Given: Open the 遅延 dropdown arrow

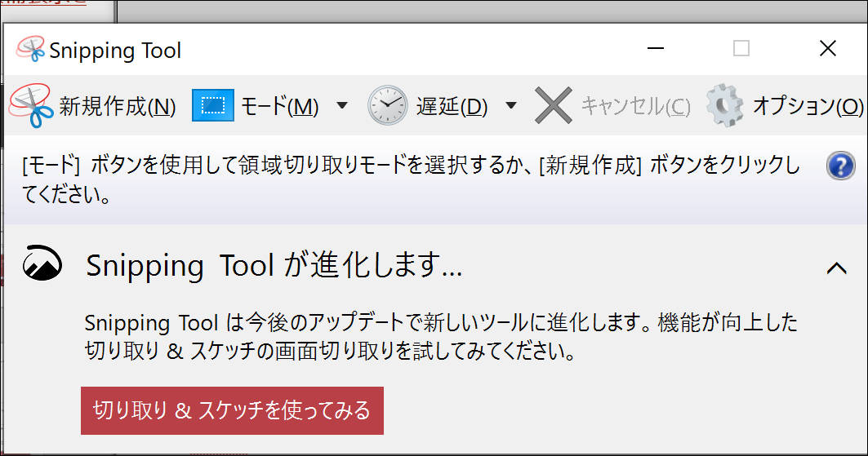Looking at the screenshot, I should coord(511,105).
